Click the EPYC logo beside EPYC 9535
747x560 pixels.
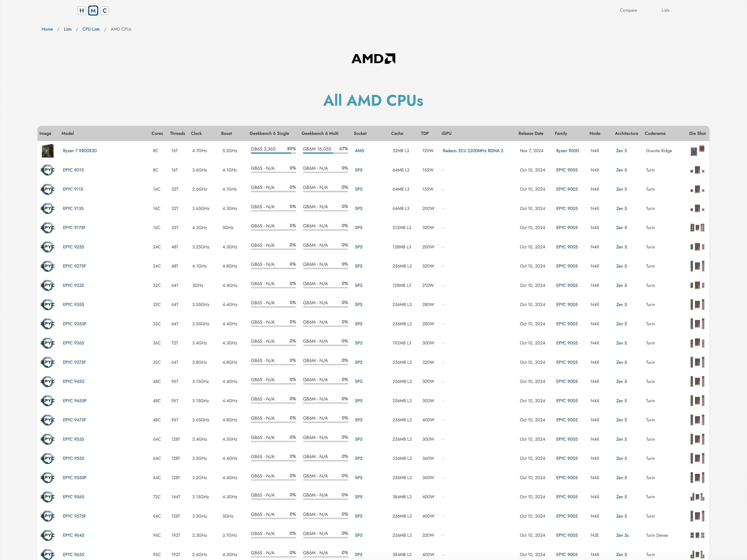(48, 439)
